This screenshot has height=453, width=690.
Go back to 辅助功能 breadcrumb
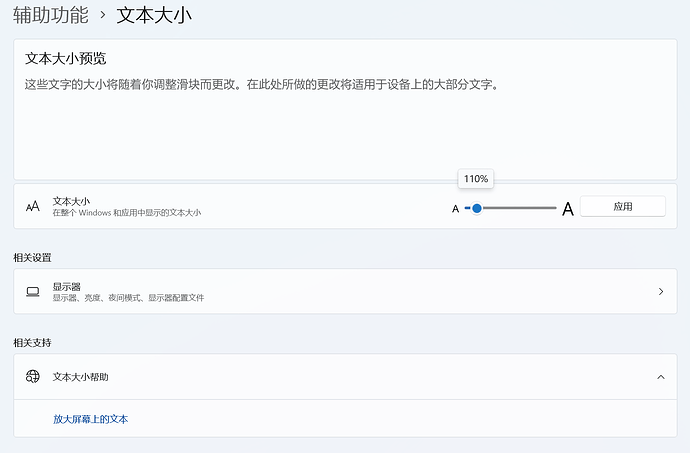tap(51, 15)
